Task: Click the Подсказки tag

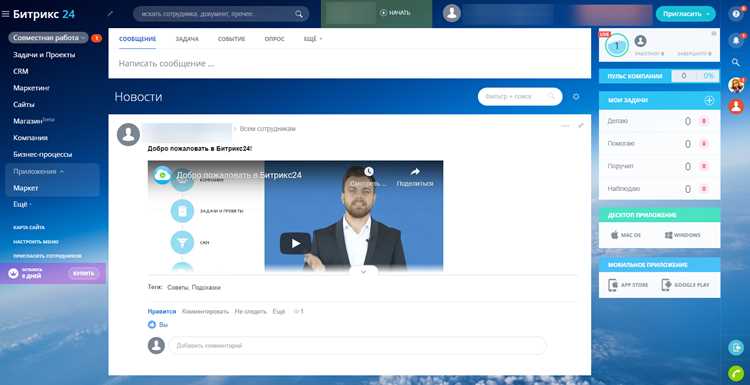Action: 206,288
